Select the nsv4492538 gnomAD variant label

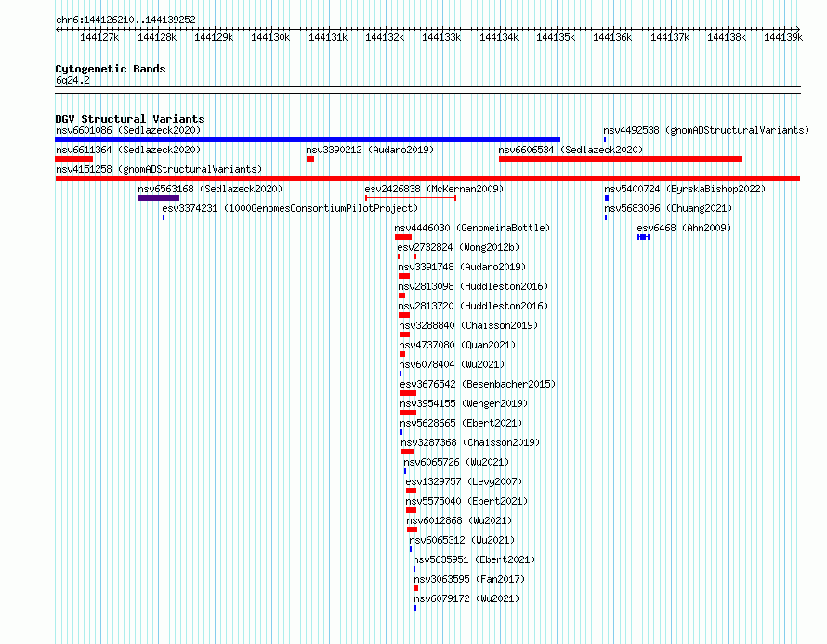click(x=706, y=130)
